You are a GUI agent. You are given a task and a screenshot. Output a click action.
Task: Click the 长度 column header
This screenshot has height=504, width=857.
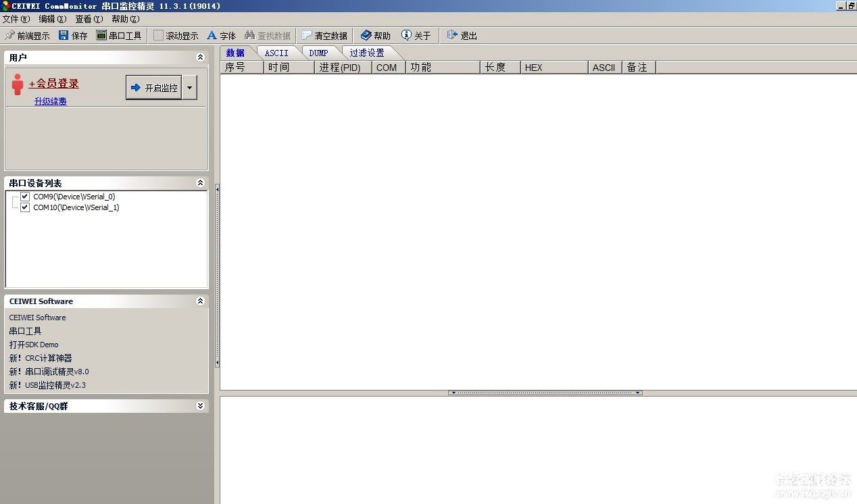(500, 68)
